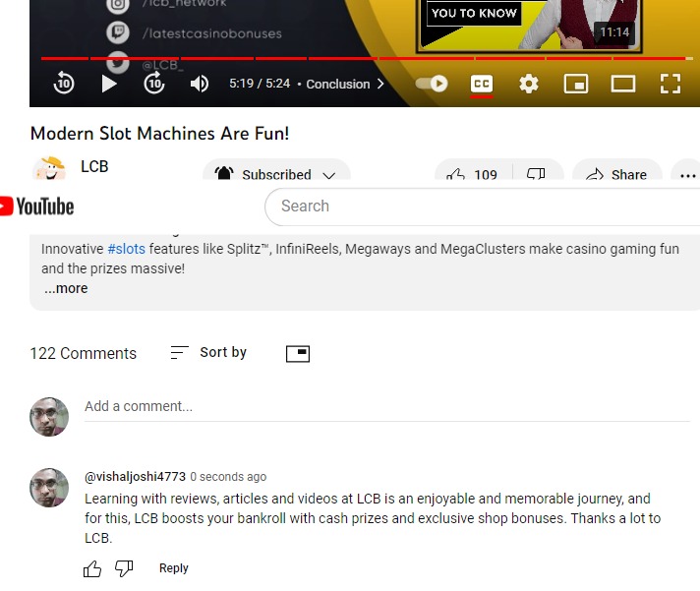
Task: Share this video
Action: [617, 170]
